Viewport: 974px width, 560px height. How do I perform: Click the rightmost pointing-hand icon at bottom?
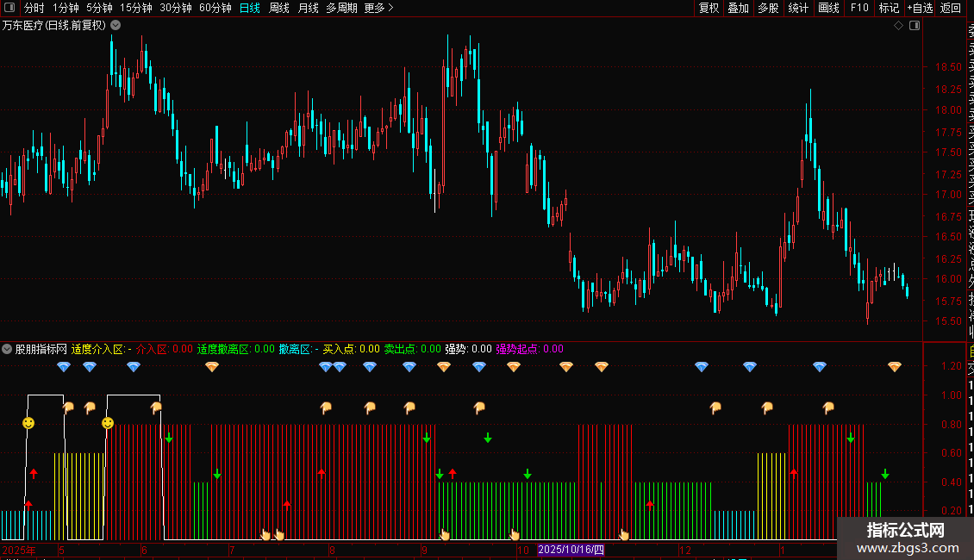click(x=624, y=534)
